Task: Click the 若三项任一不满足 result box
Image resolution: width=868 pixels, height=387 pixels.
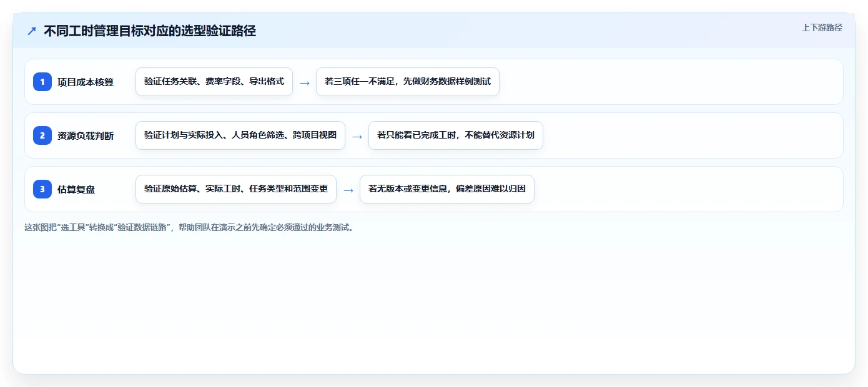Action: (408, 82)
